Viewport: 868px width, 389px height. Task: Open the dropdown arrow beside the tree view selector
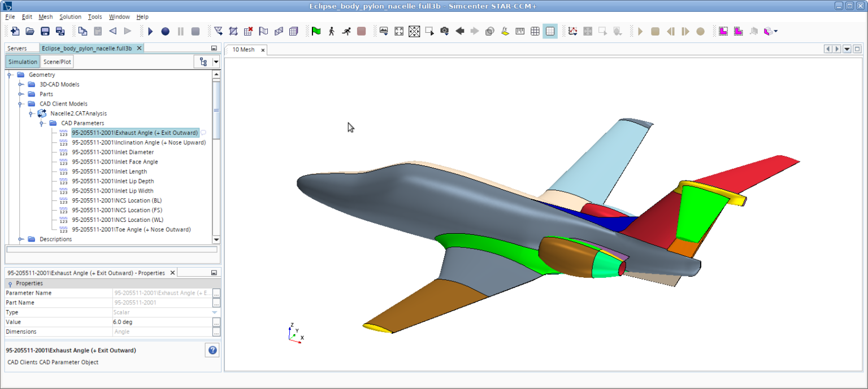coord(215,61)
